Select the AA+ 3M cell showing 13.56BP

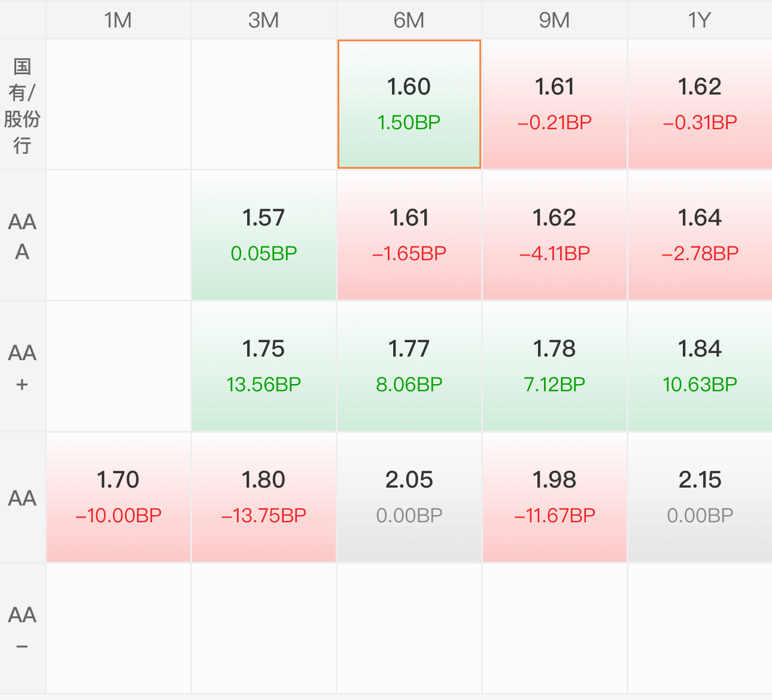pyautogui.click(x=264, y=367)
